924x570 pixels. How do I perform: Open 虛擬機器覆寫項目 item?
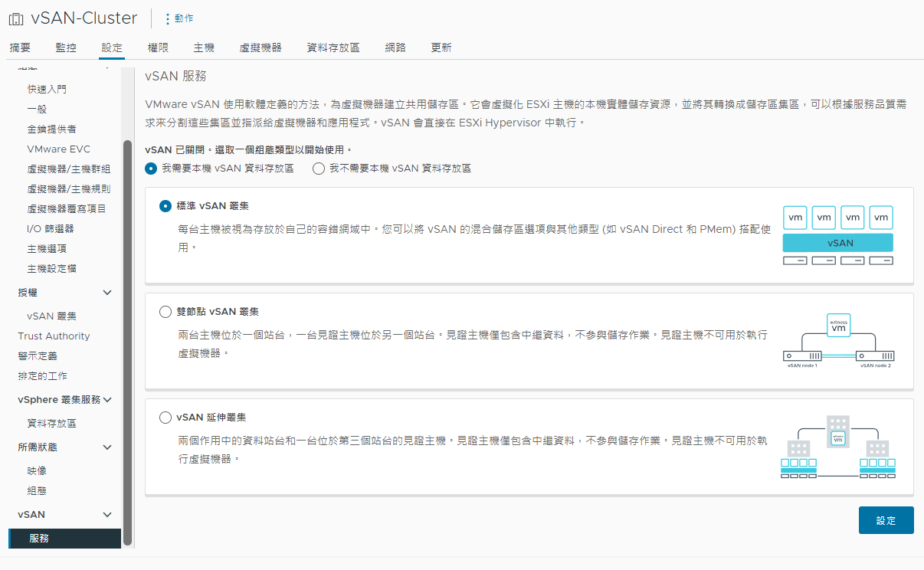[67, 208]
